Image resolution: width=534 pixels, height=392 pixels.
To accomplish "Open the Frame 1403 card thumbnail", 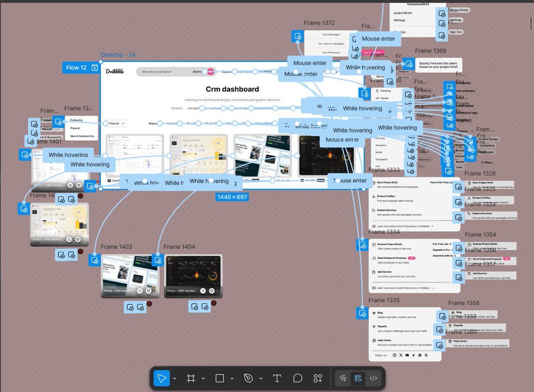I will point(130,276).
